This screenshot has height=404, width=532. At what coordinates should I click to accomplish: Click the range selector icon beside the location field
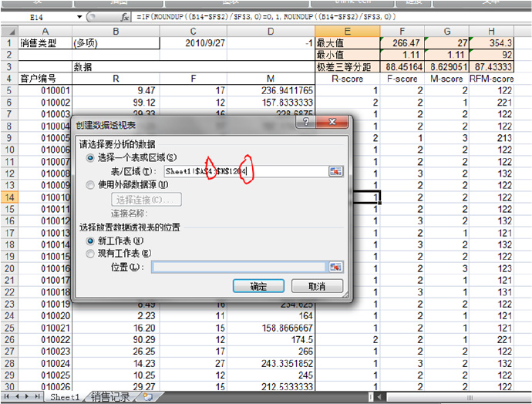click(x=335, y=267)
